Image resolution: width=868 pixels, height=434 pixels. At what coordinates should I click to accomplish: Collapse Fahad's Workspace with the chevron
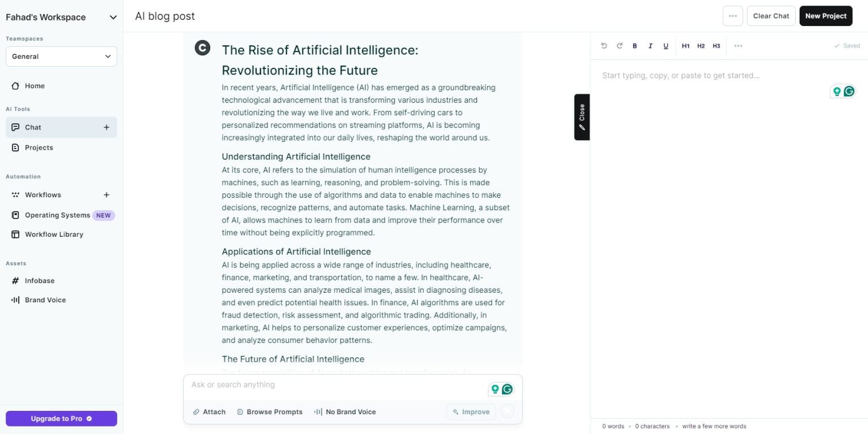[x=112, y=17]
